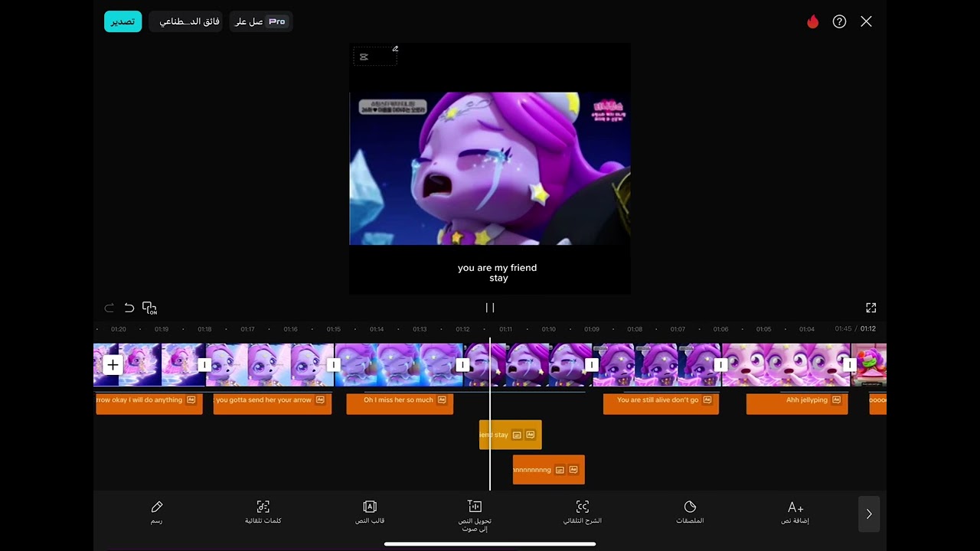Expand the preview to fullscreen
Viewport: 980px width, 551px height.
871,308
